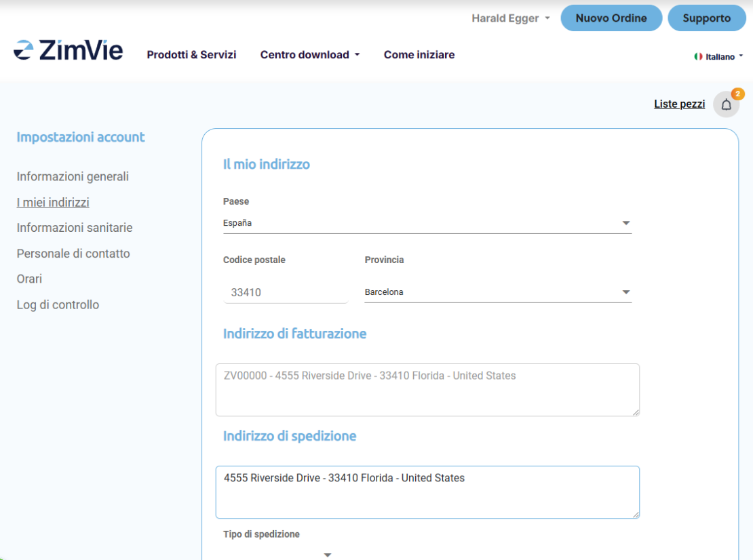
Task: Click the Nuovo Ordine button
Action: pos(611,18)
